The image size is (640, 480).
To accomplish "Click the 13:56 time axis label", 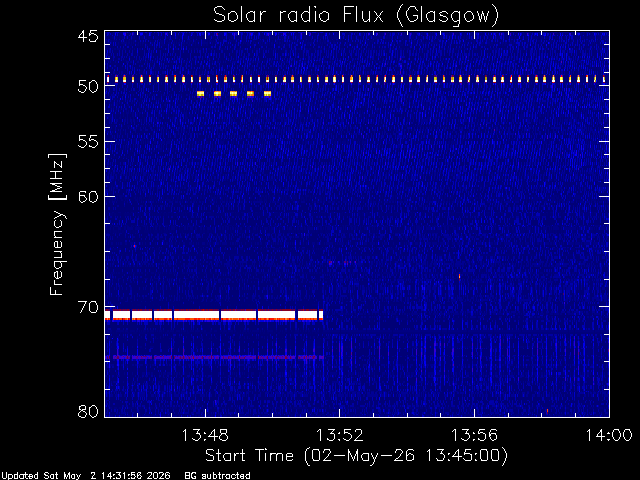I will coord(474,435).
